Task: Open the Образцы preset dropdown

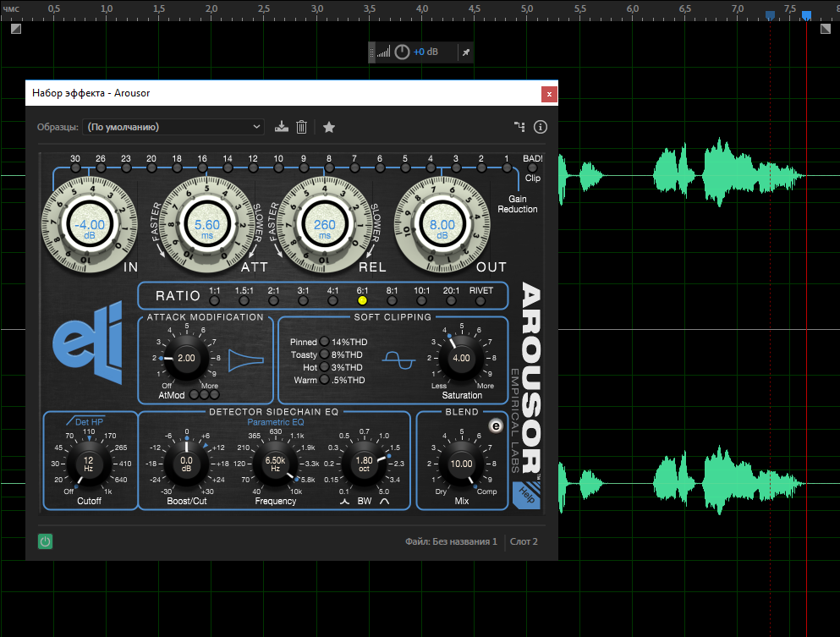Action: point(173,127)
